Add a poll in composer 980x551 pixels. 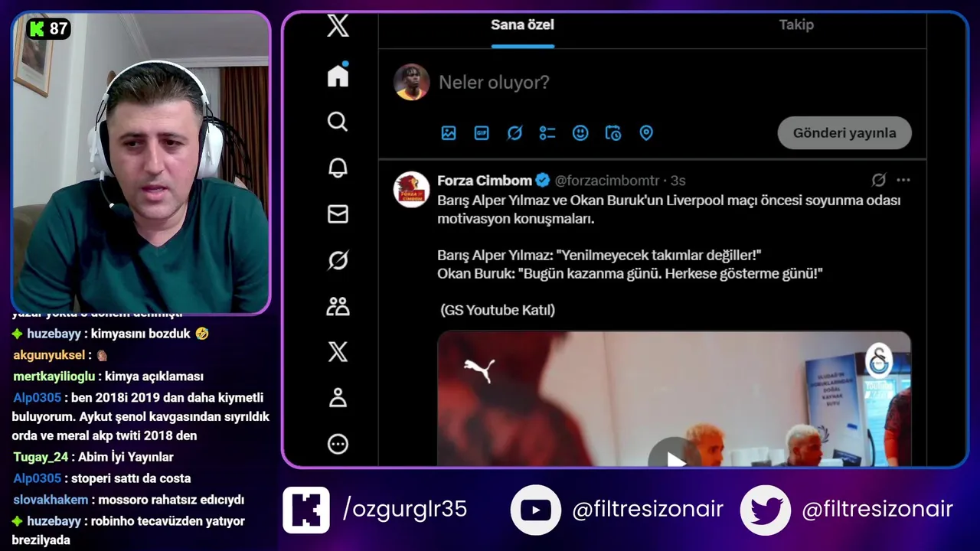click(x=547, y=133)
